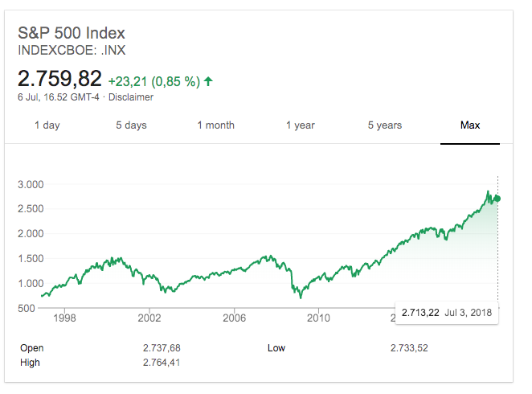Click the 3.000 y-axis label
The height and width of the screenshot is (394, 532).
pyautogui.click(x=31, y=184)
